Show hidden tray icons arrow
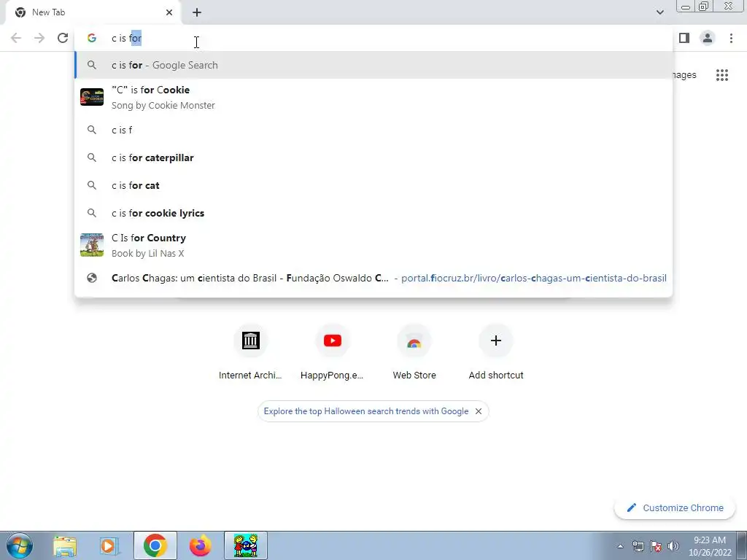747x560 pixels. tap(620, 546)
